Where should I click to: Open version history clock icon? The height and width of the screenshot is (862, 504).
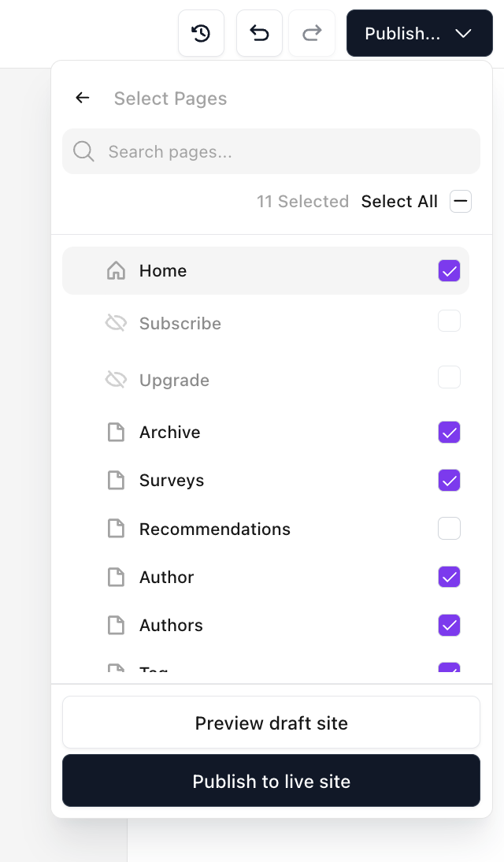coord(201,33)
